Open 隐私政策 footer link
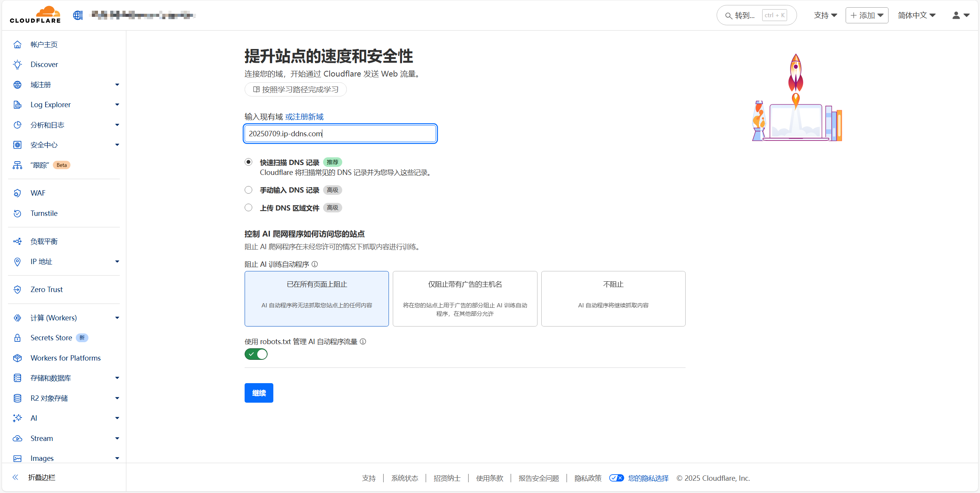Screen dimensions: 980x493 [x=588, y=478]
